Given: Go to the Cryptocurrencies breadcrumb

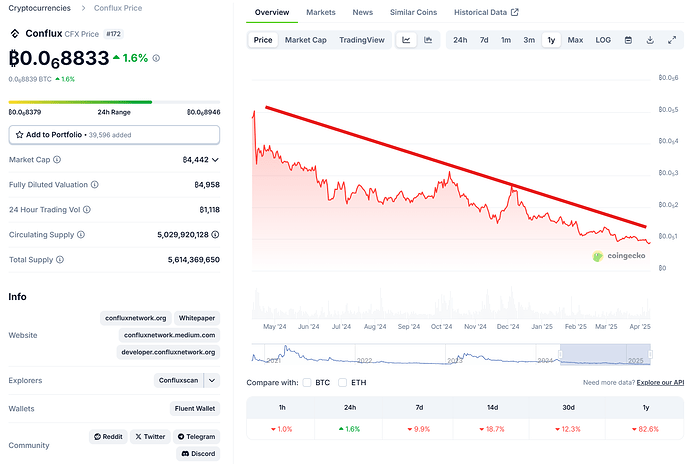Looking at the screenshot, I should tap(40, 8).
